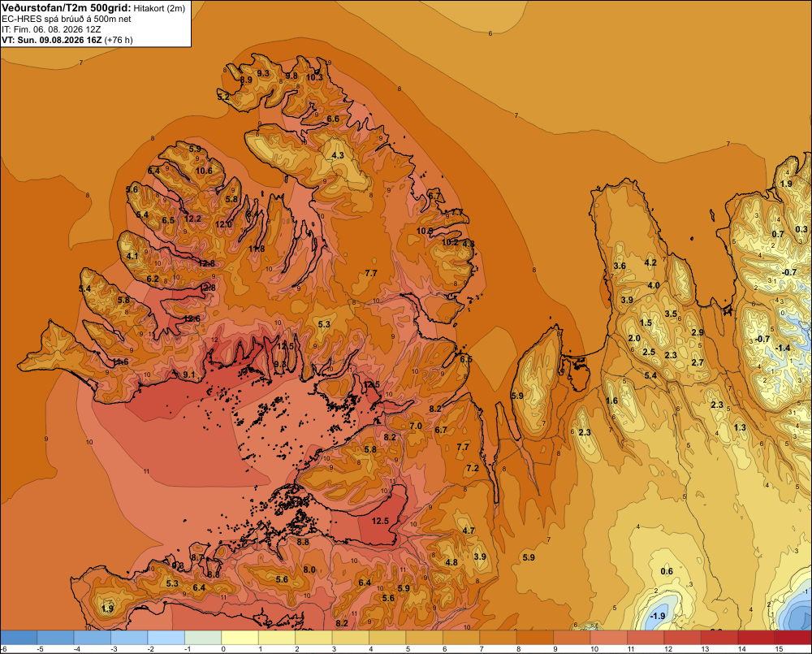Click the dark red 14 to 15 legend swatch
The width and height of the screenshot is (812, 654).
756,638
